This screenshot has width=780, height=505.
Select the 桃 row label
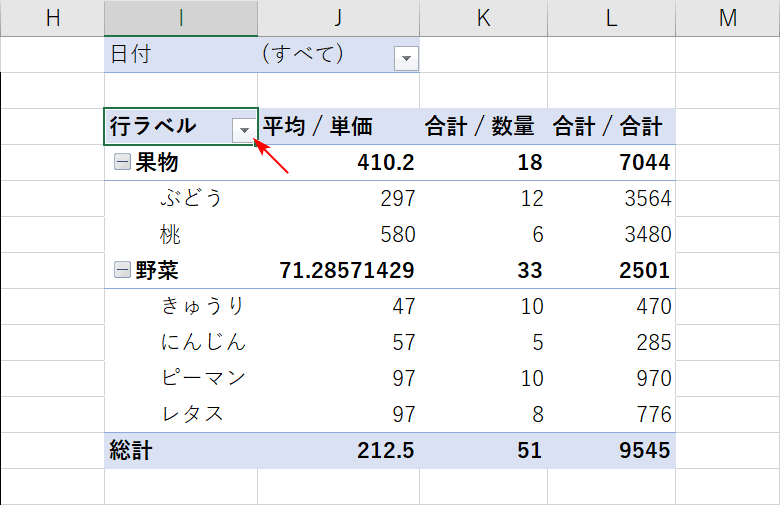pos(171,235)
